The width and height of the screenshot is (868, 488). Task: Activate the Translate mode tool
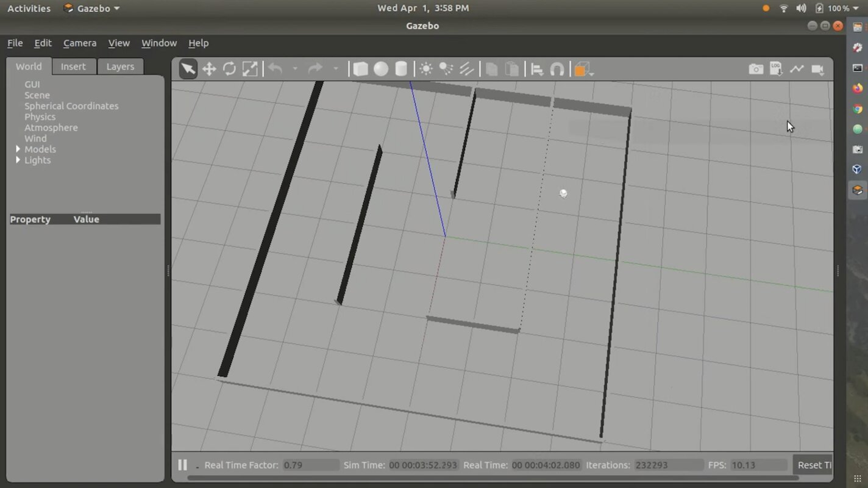209,69
